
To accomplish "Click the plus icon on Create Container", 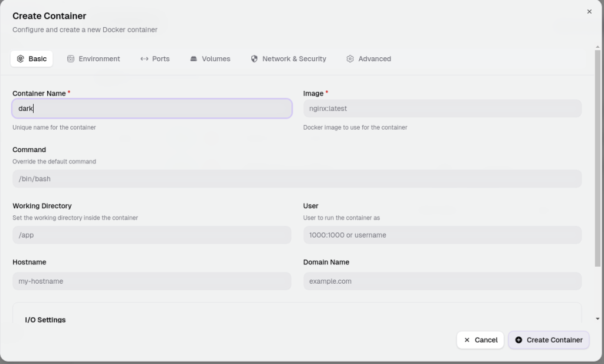I will point(519,340).
